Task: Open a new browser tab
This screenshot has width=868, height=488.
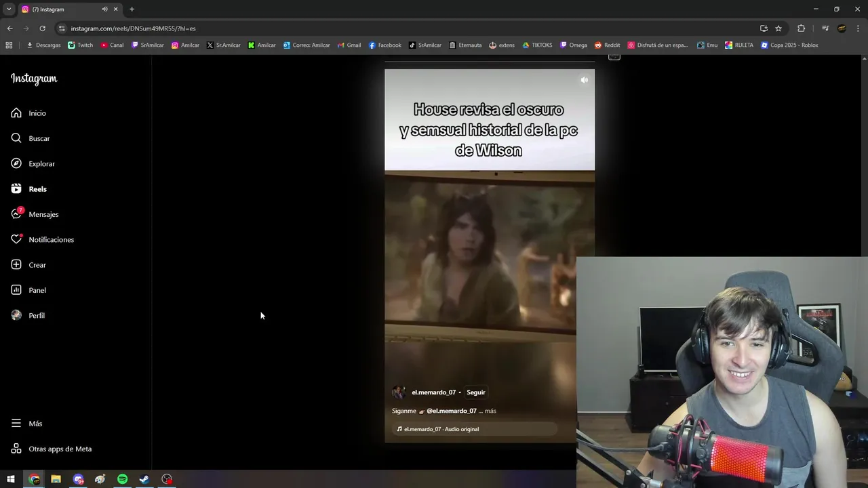Action: [132, 9]
